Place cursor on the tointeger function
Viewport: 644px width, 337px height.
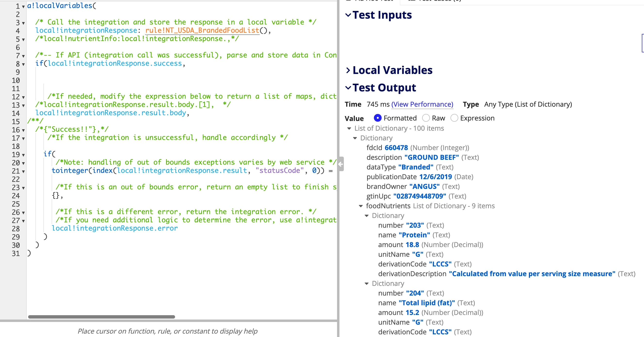(70, 170)
